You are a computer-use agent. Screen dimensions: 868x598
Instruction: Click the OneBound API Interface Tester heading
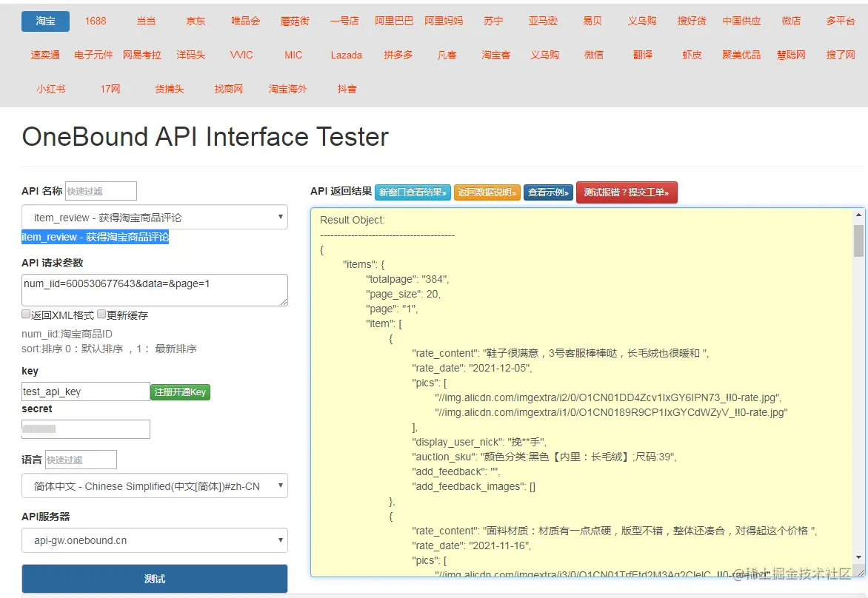click(x=205, y=137)
